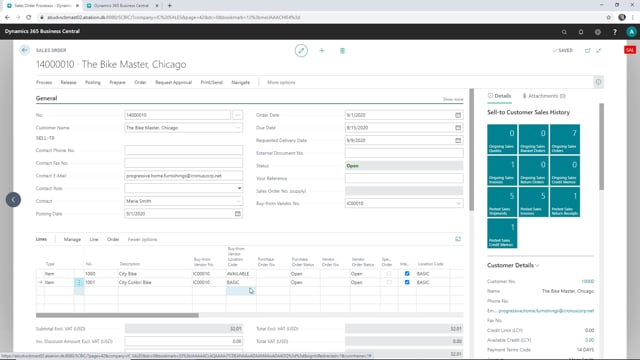Click the Your Reference field
The height and width of the screenshot is (360, 640).
[404, 178]
